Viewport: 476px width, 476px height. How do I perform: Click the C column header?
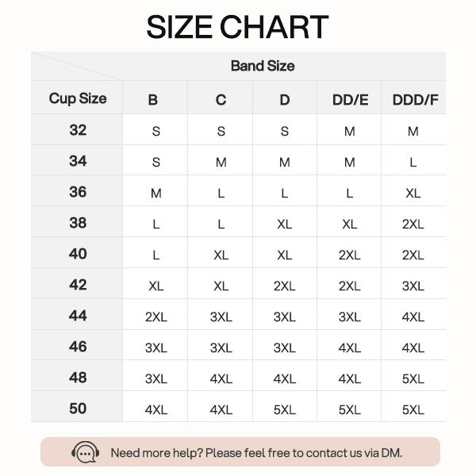221,100
